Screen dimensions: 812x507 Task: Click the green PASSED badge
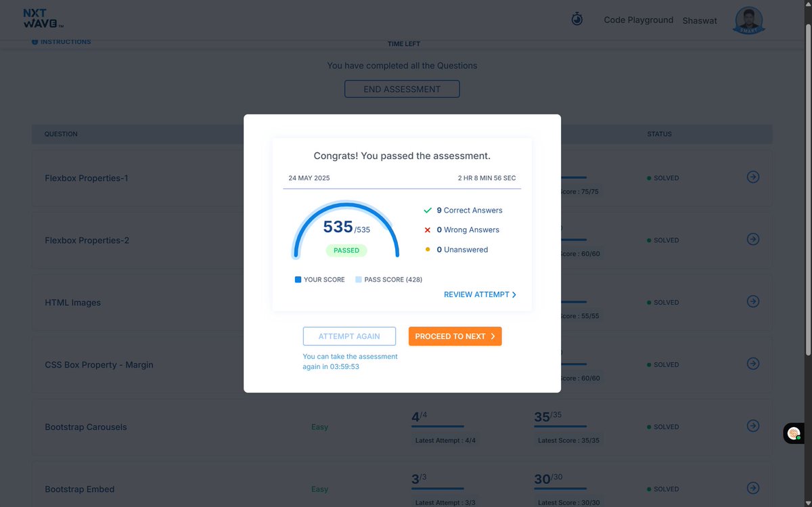point(346,250)
